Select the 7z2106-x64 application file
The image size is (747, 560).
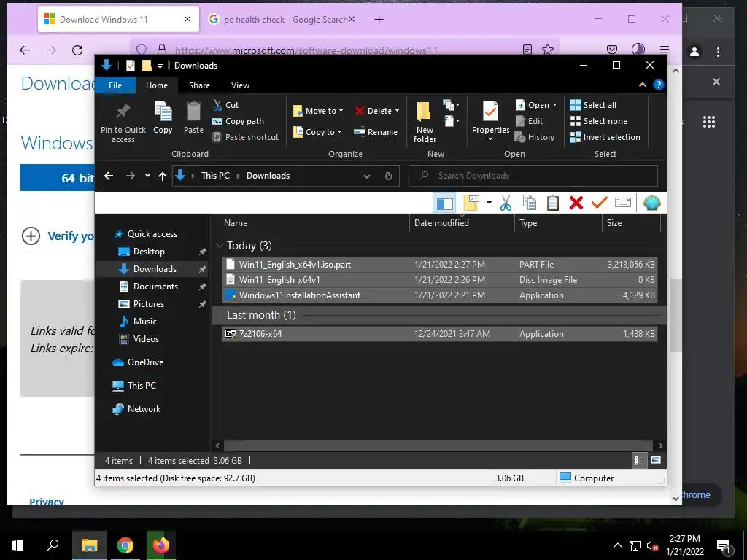coord(440,334)
